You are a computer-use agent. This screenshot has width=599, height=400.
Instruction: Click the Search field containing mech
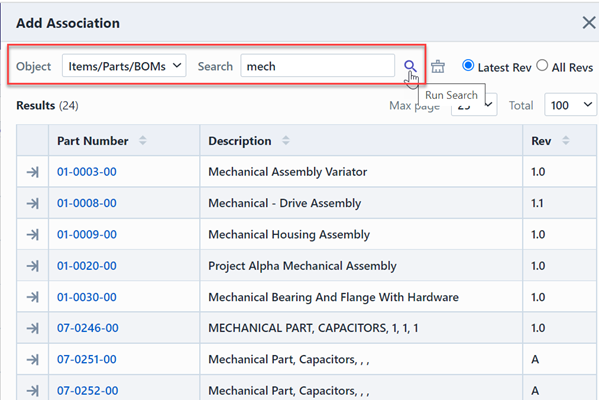(x=317, y=66)
